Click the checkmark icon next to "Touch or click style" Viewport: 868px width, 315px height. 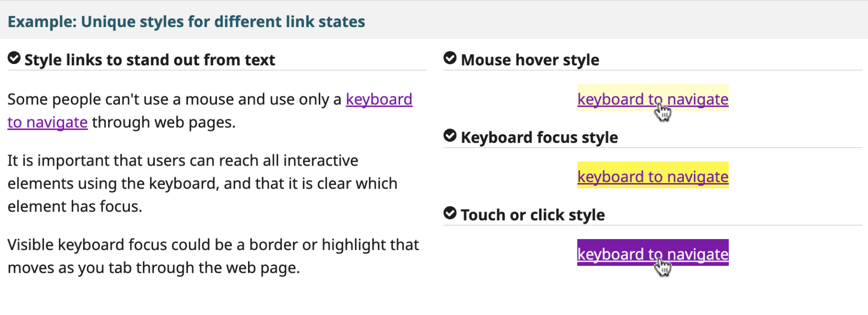tap(450, 213)
